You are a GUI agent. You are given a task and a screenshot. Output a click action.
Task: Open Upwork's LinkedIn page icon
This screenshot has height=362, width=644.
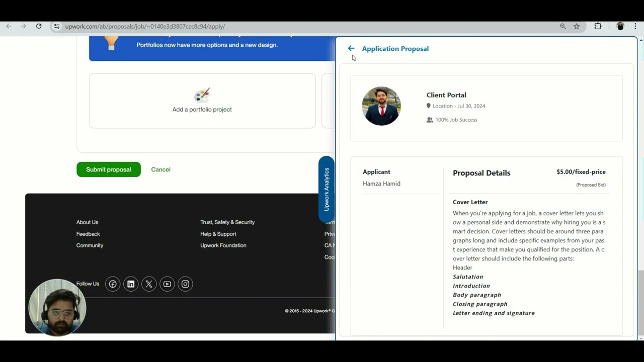tap(131, 284)
